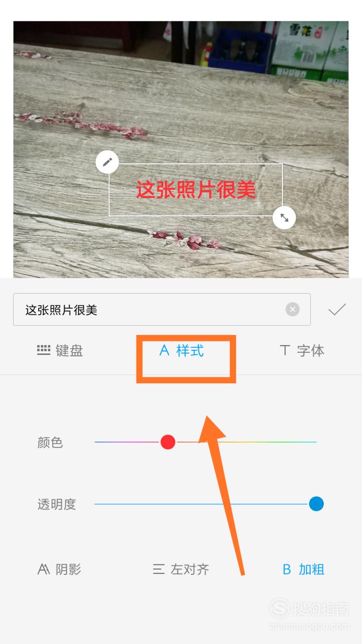This screenshot has height=644, width=362.
Task: Confirm with the checkmark icon
Action: pos(337,309)
